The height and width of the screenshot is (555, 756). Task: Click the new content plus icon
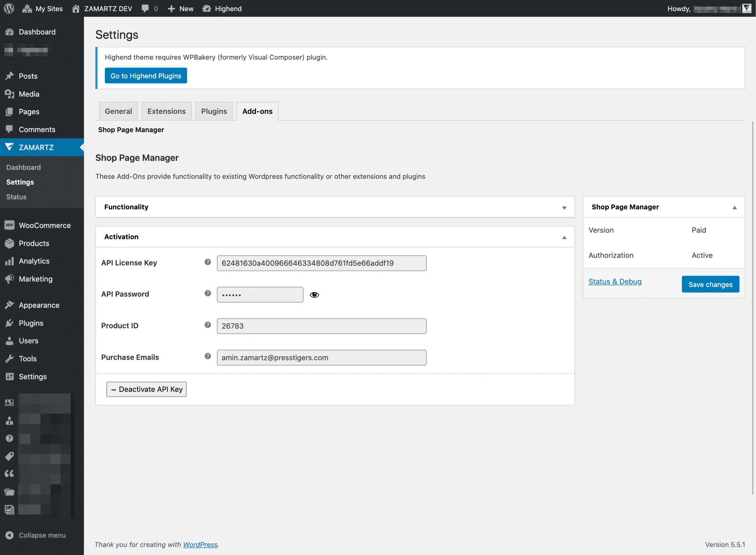pyautogui.click(x=171, y=8)
